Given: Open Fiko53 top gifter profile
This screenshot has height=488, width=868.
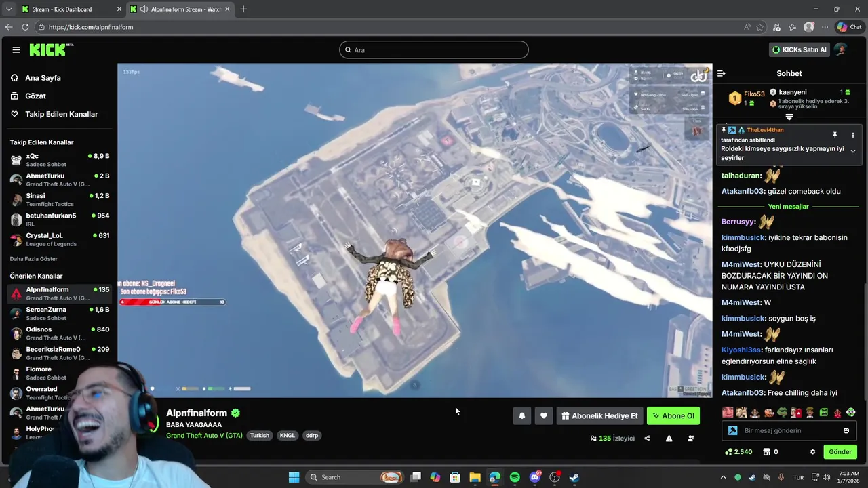Looking at the screenshot, I should [754, 94].
